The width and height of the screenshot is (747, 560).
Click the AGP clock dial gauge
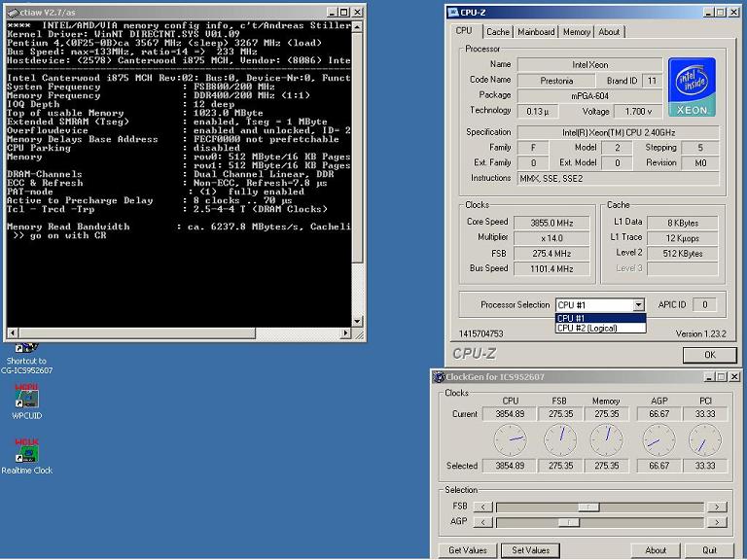658,440
